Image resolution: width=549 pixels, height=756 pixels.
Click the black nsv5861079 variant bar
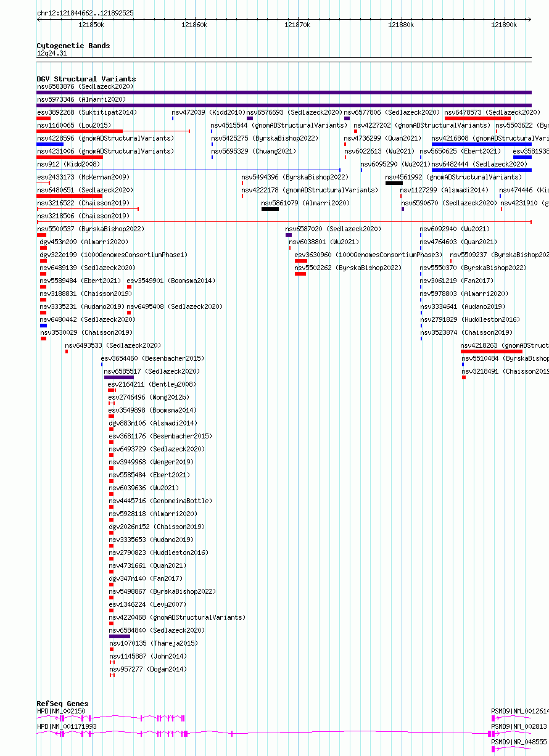click(x=270, y=209)
